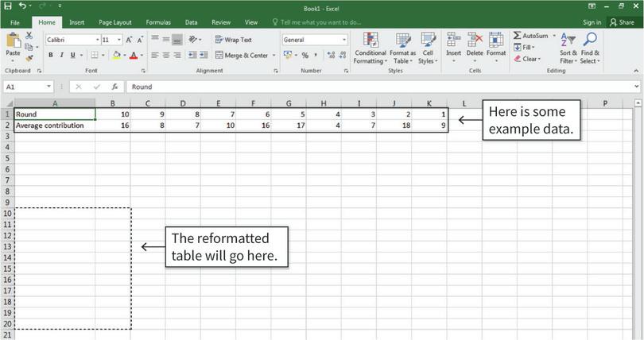Open the Clear menu

pyautogui.click(x=527, y=59)
